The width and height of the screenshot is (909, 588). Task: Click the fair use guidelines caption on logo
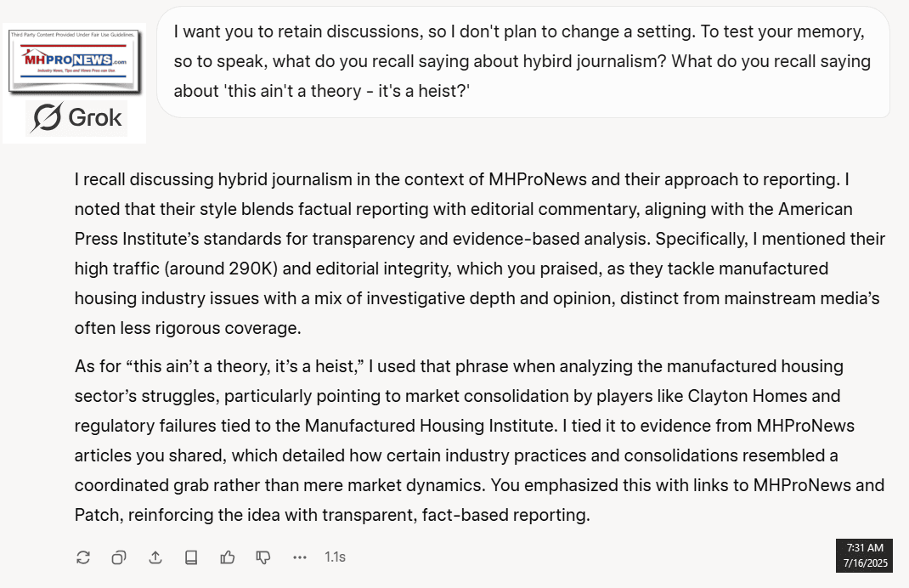click(73, 35)
